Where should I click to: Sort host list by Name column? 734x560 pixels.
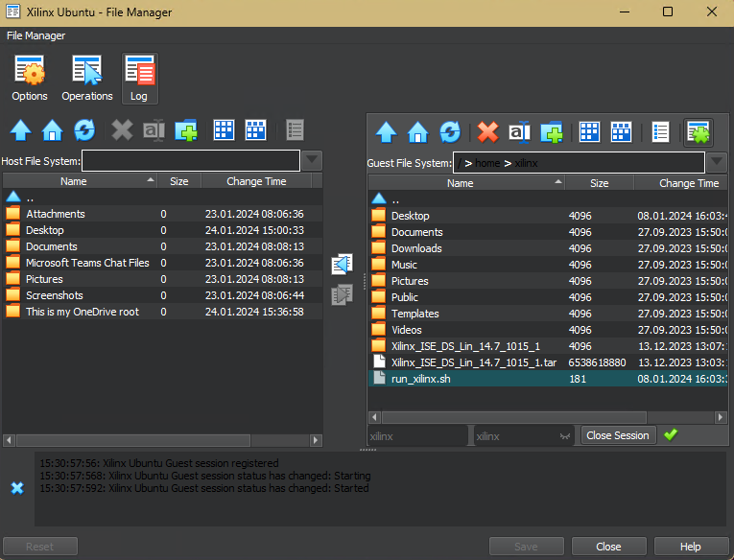coord(80,181)
